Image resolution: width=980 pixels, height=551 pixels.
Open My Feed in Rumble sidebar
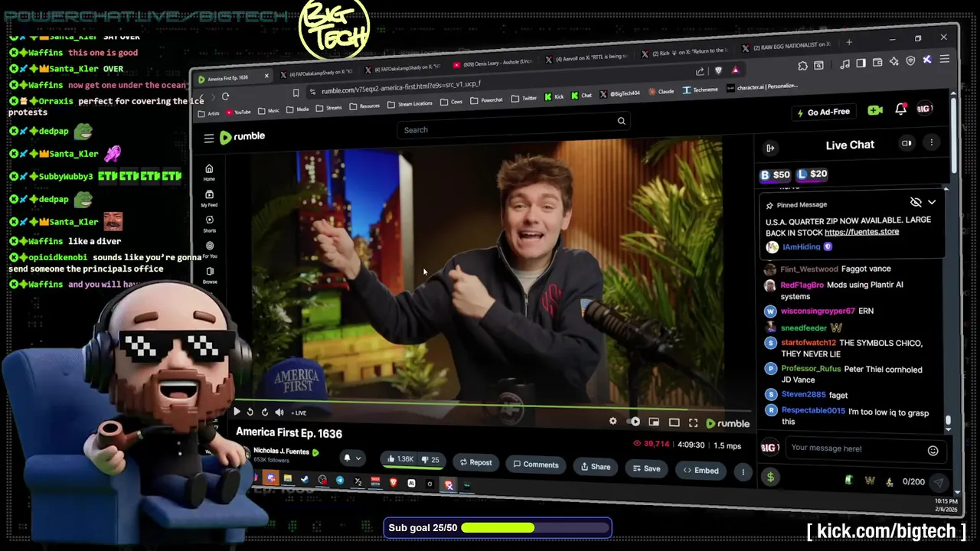tap(209, 199)
